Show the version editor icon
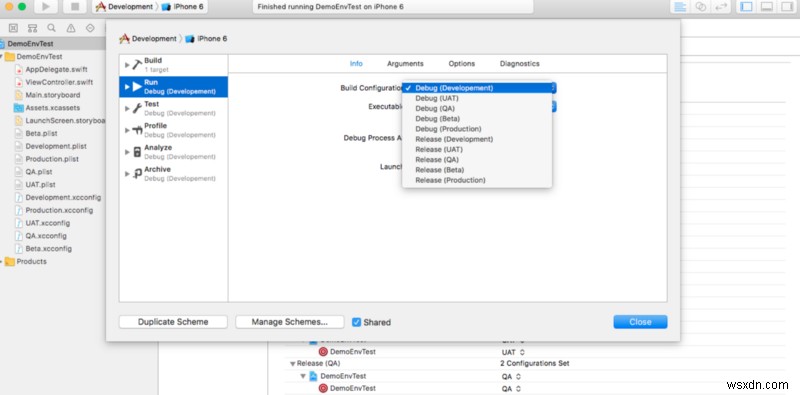 721,7
